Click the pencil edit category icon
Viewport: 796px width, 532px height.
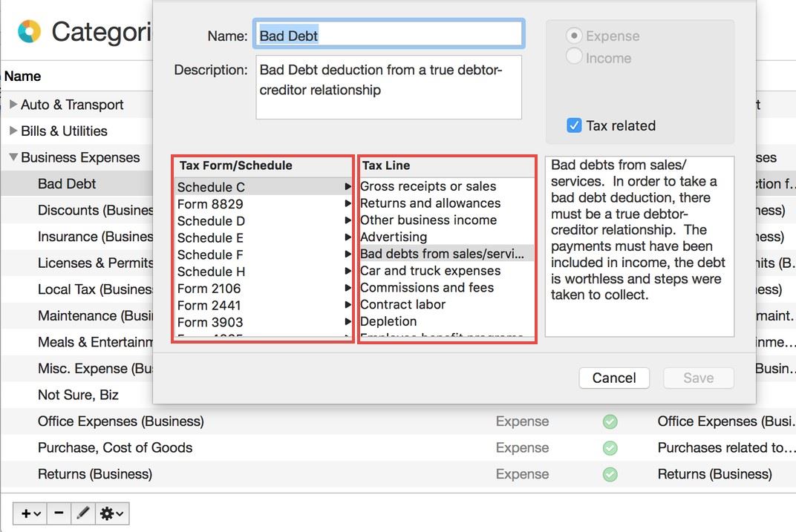coord(83,513)
